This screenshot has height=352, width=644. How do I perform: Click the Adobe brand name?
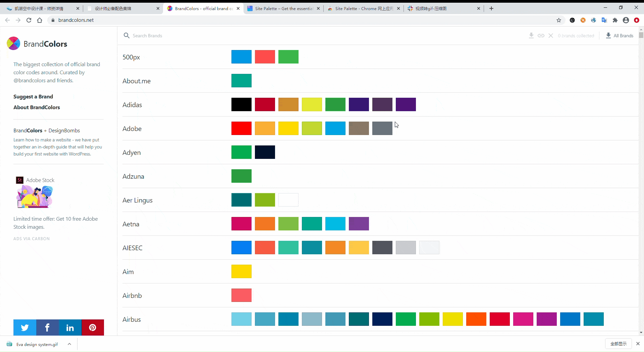132,129
